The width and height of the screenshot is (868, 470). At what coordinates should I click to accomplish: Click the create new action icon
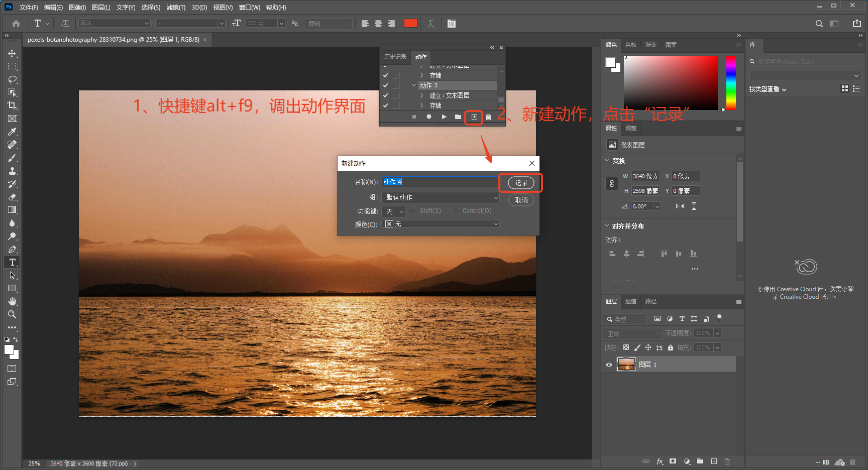click(x=474, y=117)
